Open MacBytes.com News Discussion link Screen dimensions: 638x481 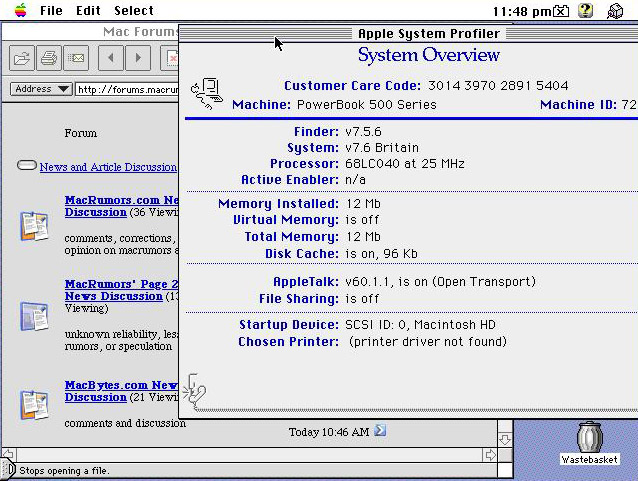122,391
